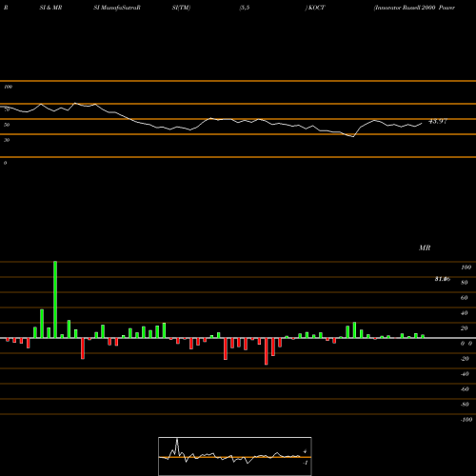Click the MR axis label 60
This screenshot has width=476, height=476.
pos(464,298)
